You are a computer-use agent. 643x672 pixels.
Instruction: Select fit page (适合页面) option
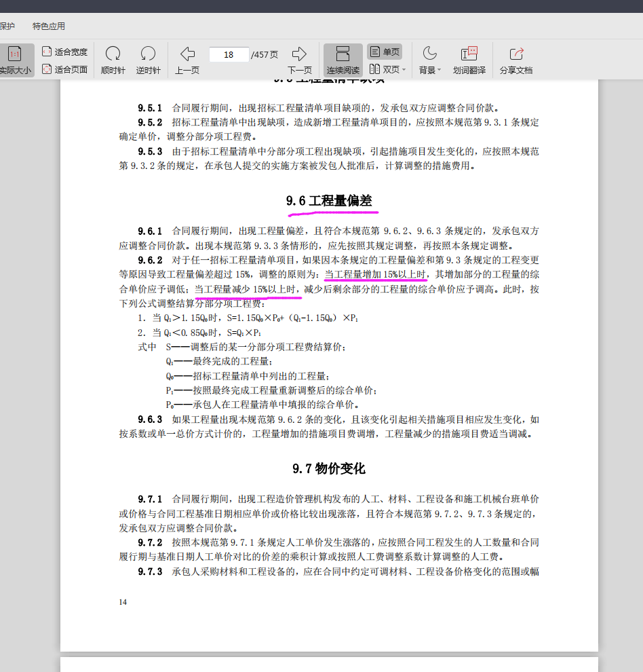64,69
